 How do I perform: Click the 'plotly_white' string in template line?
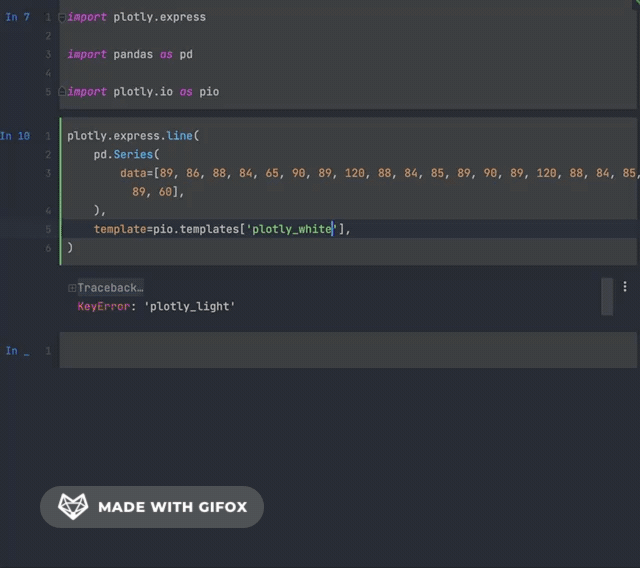(292, 229)
